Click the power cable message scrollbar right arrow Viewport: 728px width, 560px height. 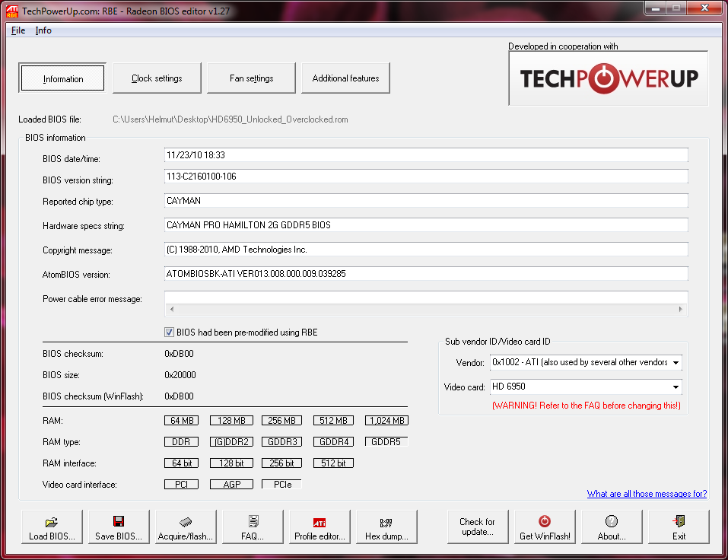tap(681, 309)
